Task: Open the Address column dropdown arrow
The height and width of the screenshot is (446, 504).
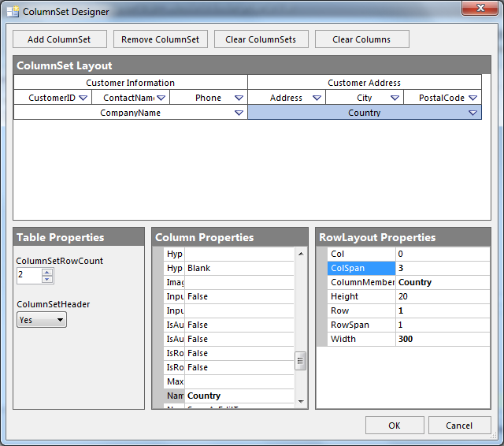Action: pyautogui.click(x=317, y=98)
